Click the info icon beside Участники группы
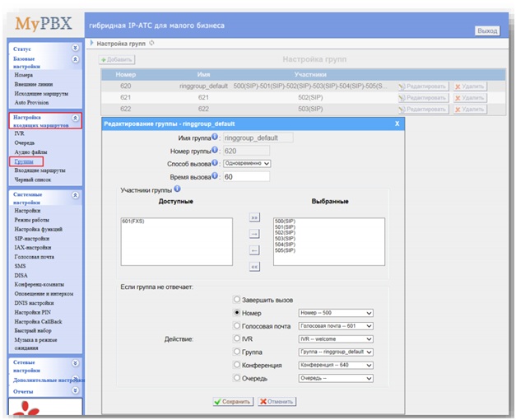 [x=178, y=190]
